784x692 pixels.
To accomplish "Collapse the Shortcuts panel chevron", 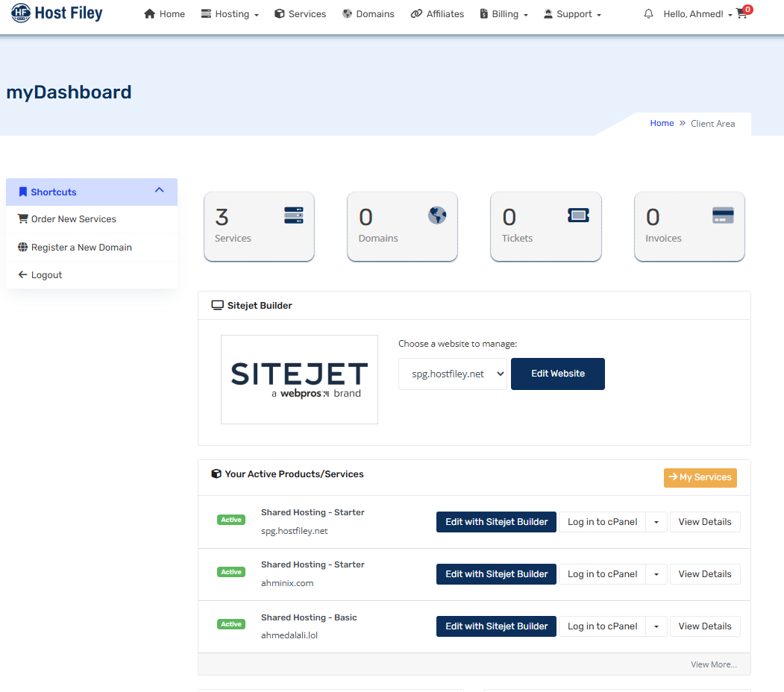I will (x=159, y=191).
